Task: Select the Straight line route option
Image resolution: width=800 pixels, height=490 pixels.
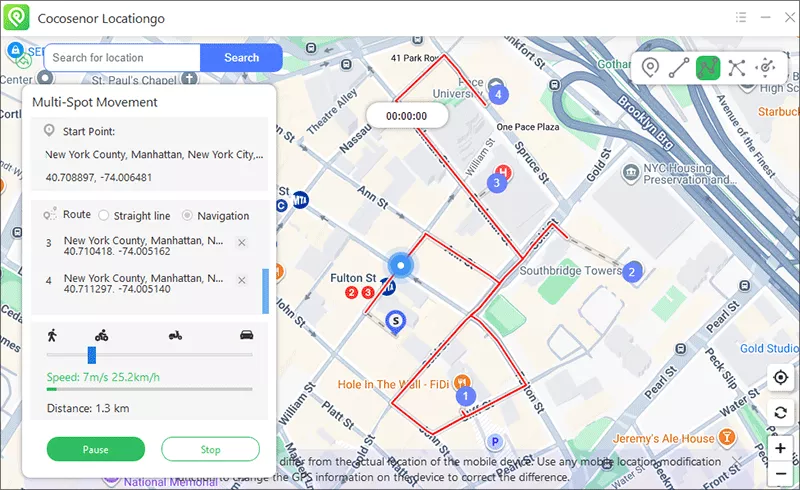Action: coord(104,215)
